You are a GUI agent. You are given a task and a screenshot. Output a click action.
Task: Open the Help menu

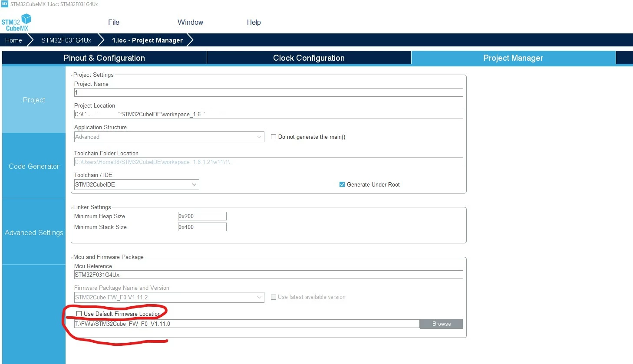pos(254,23)
